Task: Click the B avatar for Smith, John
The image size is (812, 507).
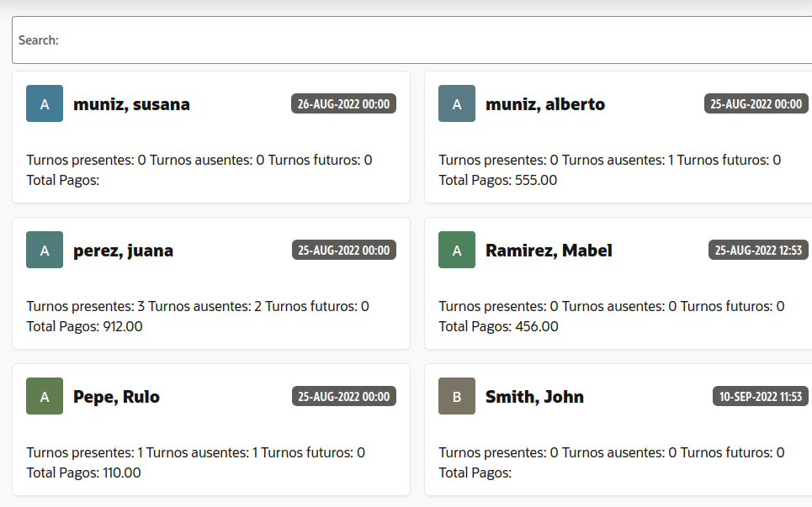Action: (457, 397)
